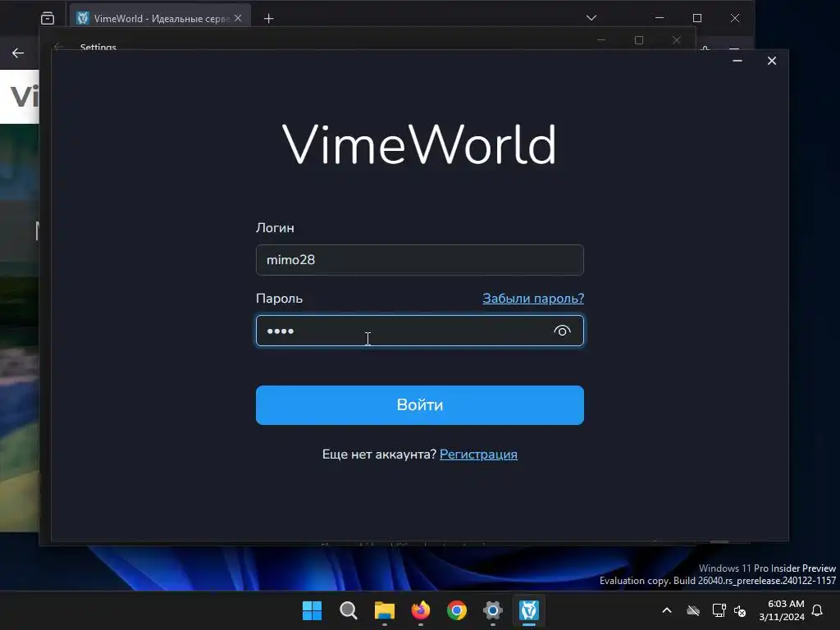This screenshot has height=630, width=840.
Task: Open taskbar Search
Action: [x=348, y=610]
